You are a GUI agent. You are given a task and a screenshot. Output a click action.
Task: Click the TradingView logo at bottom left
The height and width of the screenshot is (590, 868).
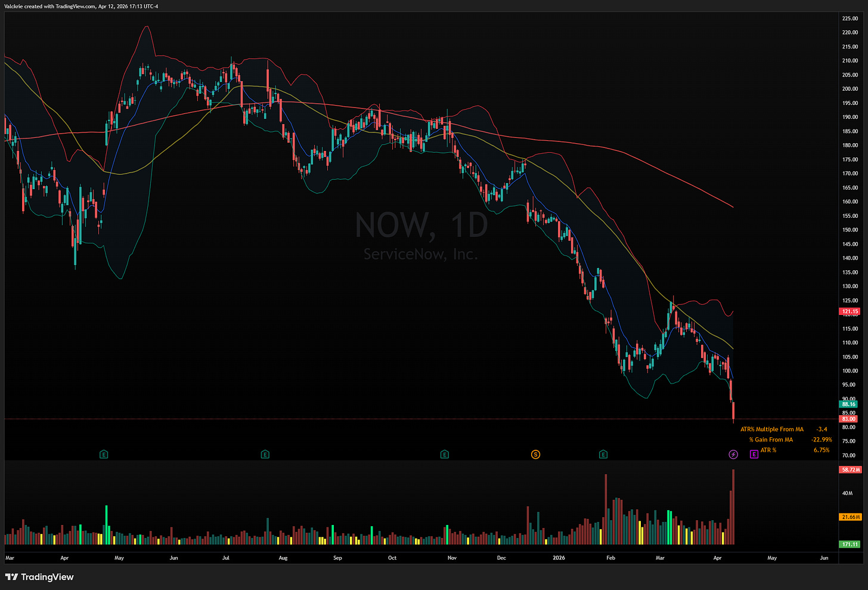(39, 577)
